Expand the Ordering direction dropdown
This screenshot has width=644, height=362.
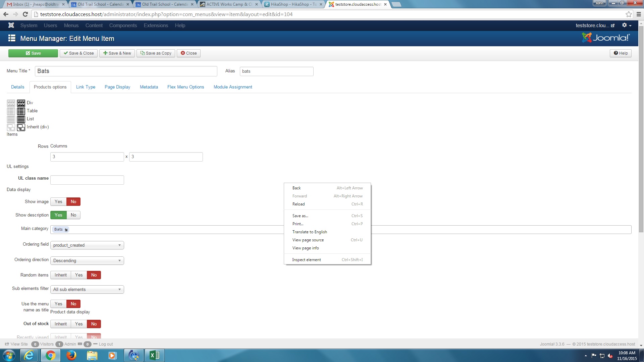87,261
